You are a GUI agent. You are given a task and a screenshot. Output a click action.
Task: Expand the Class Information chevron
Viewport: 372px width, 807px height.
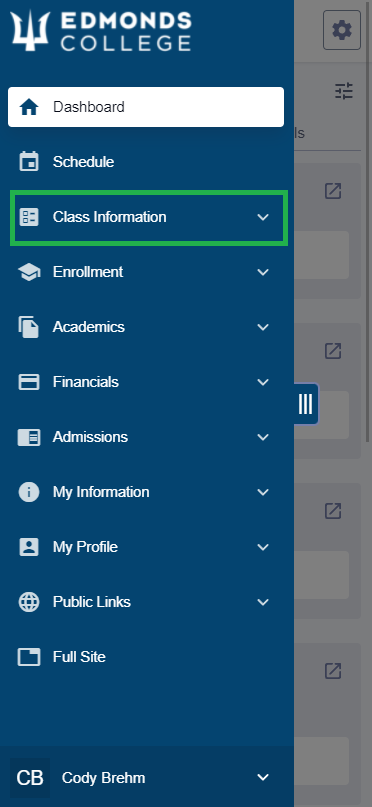pyautogui.click(x=263, y=217)
